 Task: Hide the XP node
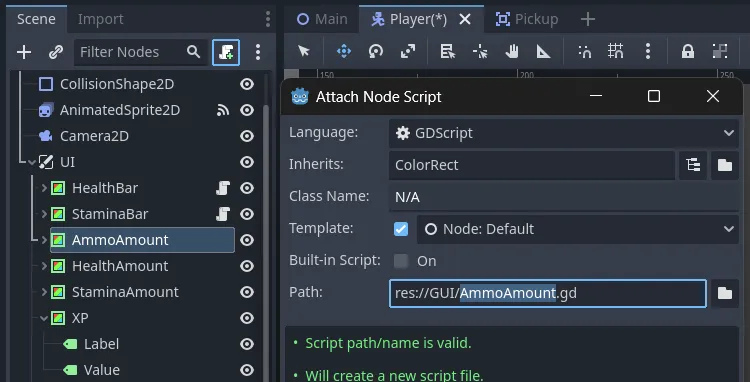[x=247, y=318]
